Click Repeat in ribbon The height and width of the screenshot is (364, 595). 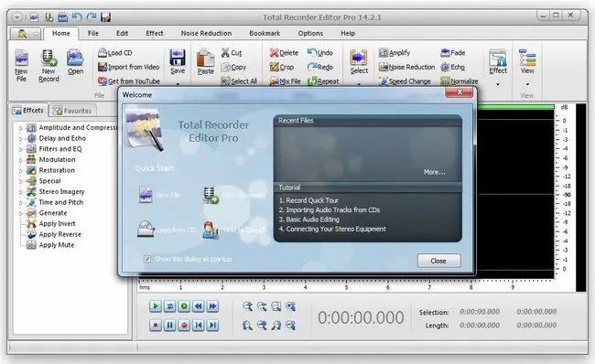coord(323,81)
